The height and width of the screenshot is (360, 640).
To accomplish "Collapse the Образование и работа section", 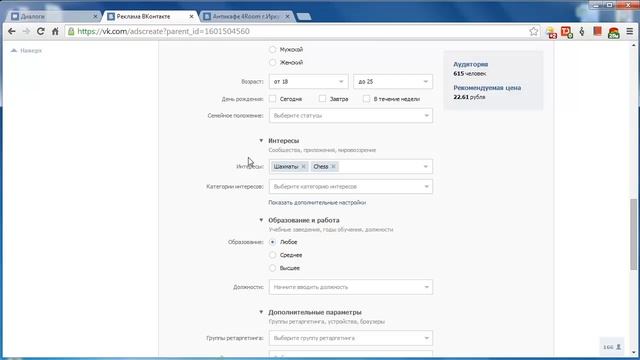I will 261,220.
